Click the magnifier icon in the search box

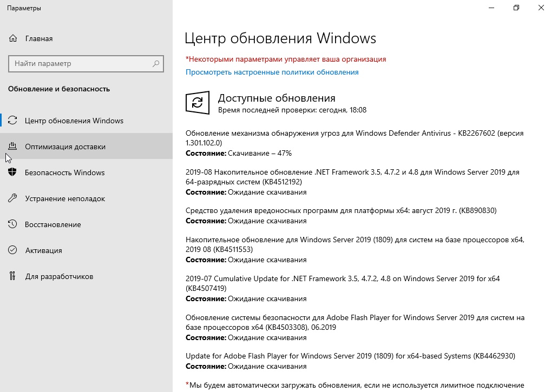156,63
